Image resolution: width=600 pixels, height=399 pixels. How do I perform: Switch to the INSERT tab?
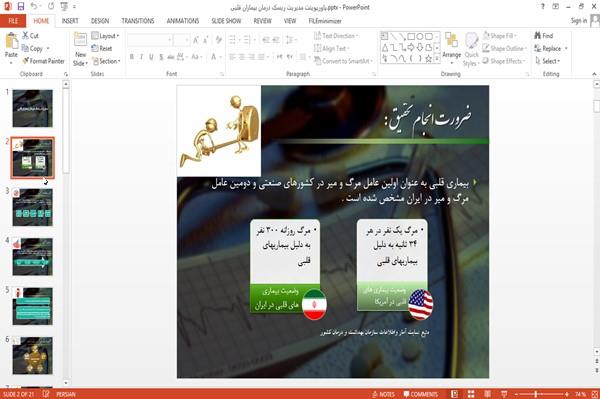pos(70,21)
